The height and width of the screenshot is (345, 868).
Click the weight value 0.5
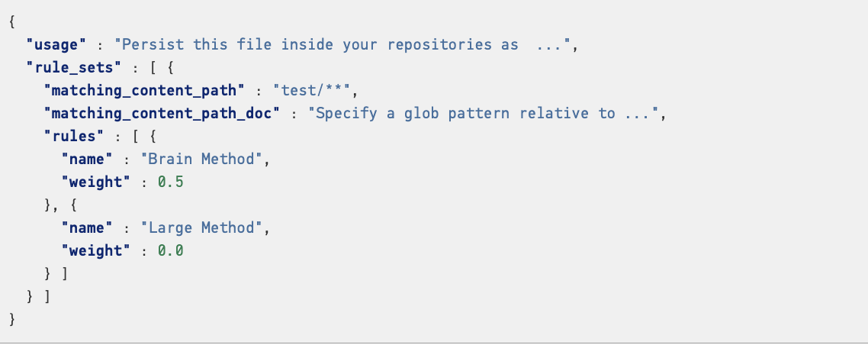coord(171,182)
